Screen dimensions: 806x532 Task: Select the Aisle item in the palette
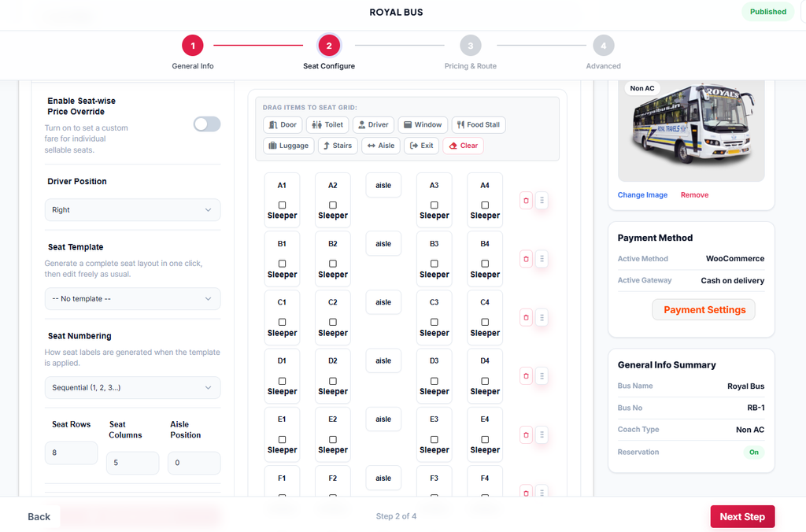click(x=381, y=146)
